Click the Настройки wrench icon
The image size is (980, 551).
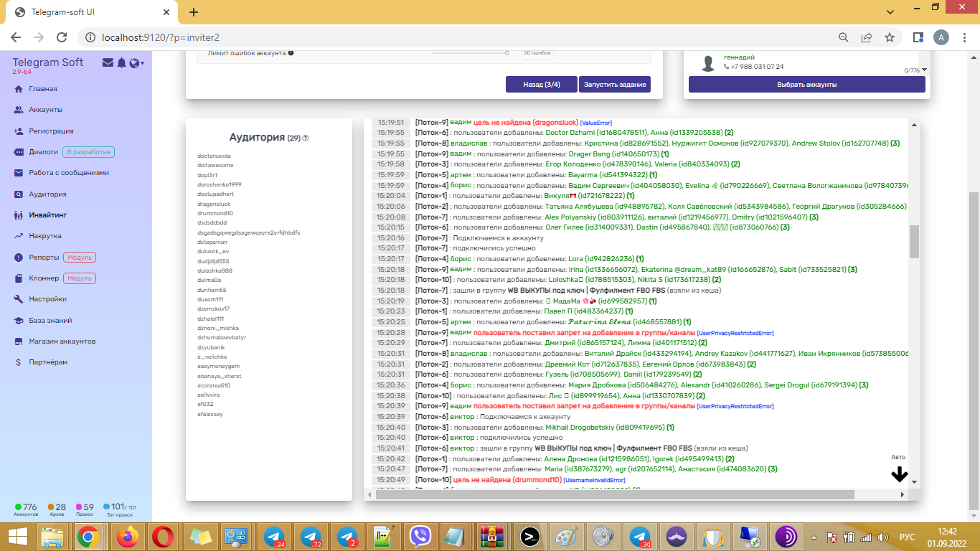pos(19,299)
